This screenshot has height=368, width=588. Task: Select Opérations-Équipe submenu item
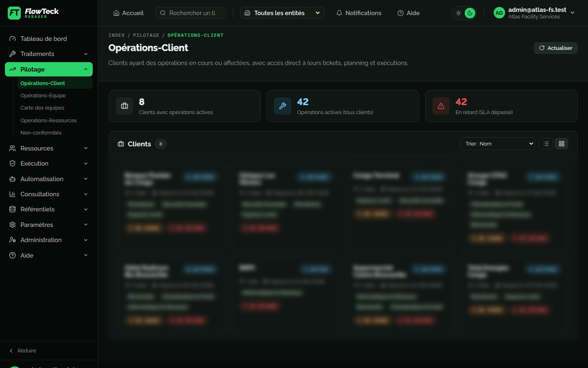(55, 95)
